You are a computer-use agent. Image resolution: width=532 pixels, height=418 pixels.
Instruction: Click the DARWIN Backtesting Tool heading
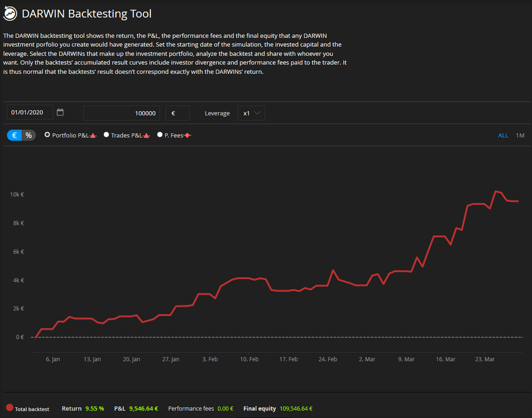86,14
